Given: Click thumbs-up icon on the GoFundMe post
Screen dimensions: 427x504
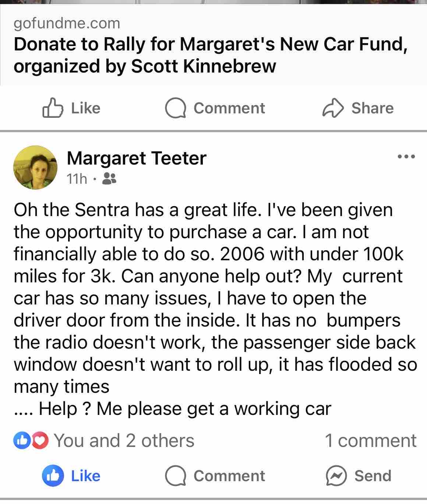Looking at the screenshot, I should [x=53, y=108].
